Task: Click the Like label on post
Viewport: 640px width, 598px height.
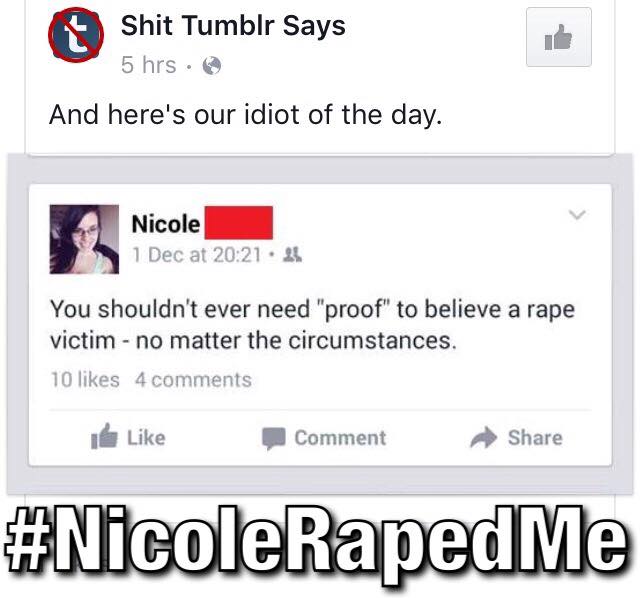Action: click(146, 438)
